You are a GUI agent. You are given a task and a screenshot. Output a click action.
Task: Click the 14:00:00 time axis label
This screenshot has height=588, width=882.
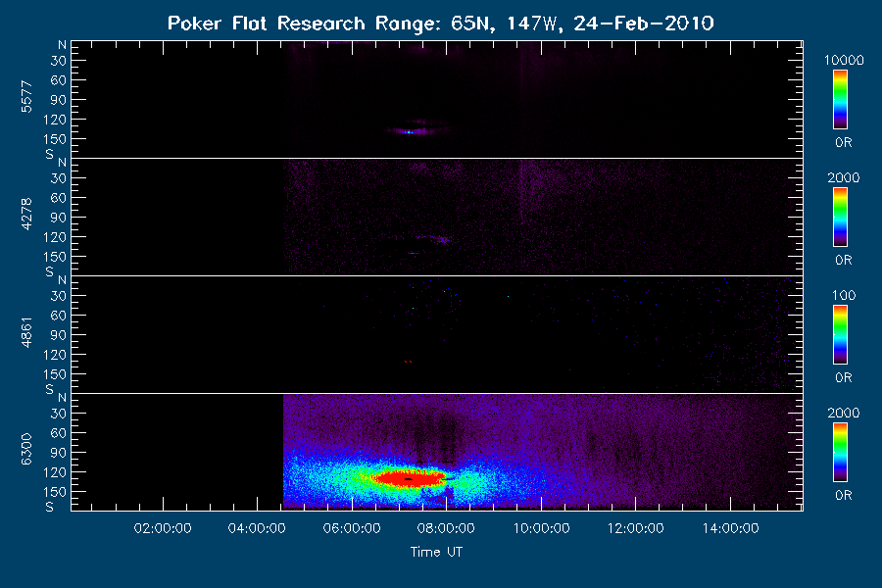[730, 528]
